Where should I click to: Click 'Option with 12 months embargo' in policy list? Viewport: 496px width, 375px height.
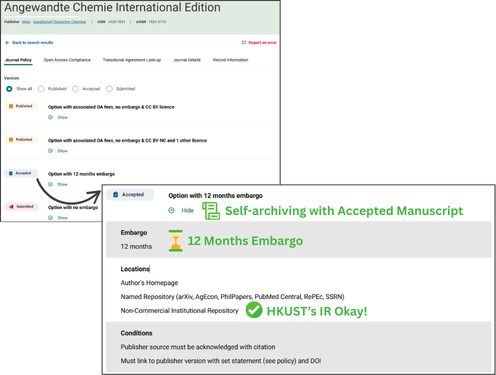tap(81, 174)
